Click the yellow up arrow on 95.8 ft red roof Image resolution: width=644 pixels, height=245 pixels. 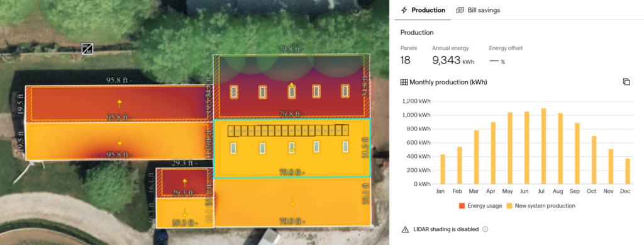[119, 103]
